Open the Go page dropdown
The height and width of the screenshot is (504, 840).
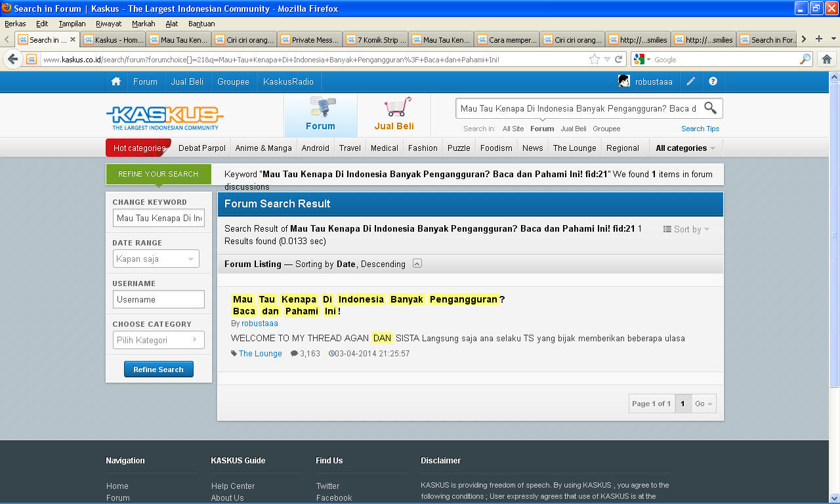pos(704,404)
